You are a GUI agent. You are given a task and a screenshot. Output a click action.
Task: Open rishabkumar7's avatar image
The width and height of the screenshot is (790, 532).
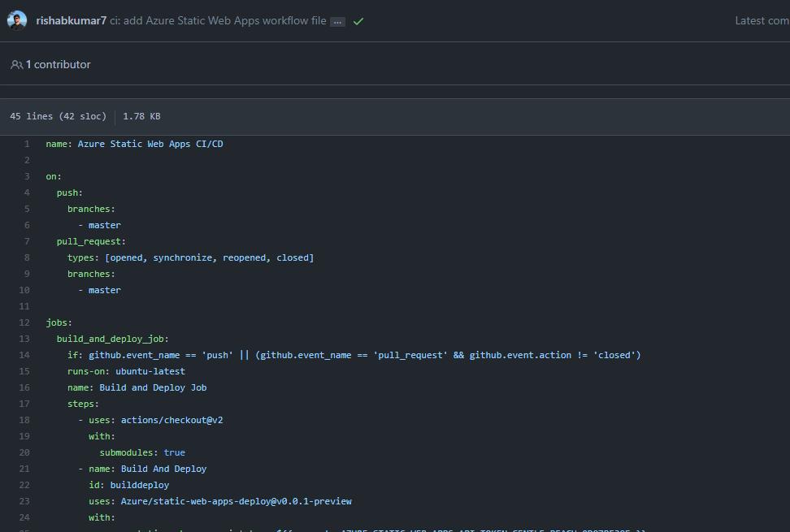click(16, 20)
